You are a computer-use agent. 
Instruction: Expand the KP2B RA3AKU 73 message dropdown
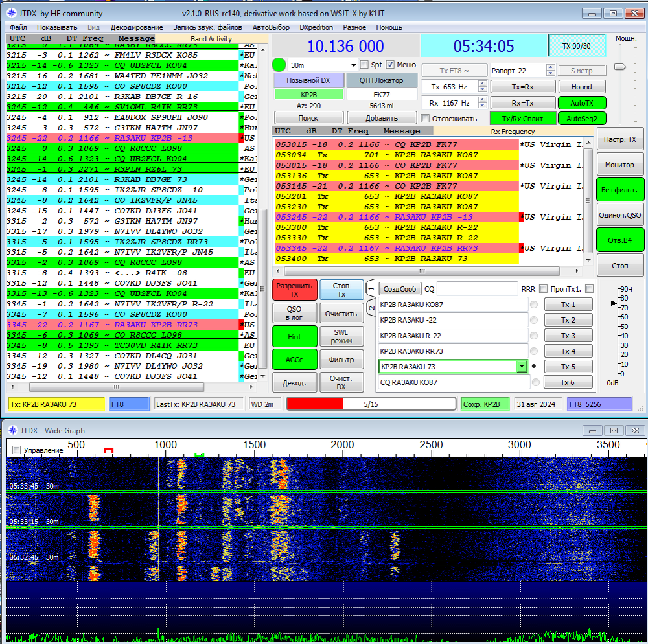pos(522,367)
